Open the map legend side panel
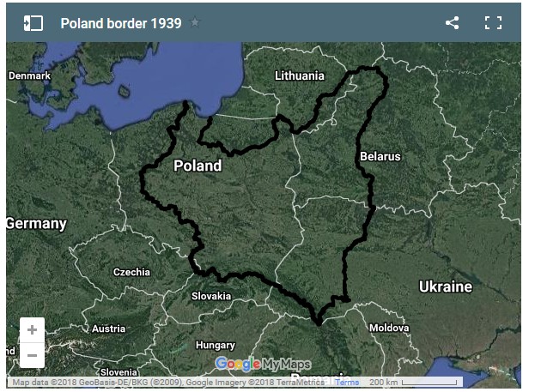 point(33,23)
